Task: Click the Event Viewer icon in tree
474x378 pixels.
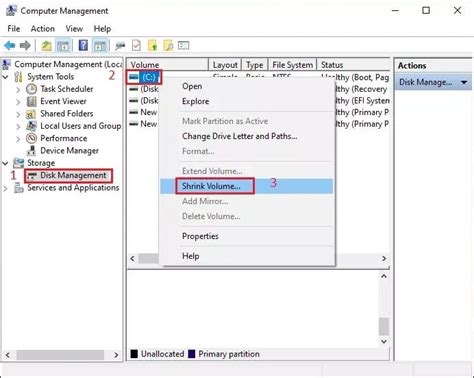Action: pos(31,101)
